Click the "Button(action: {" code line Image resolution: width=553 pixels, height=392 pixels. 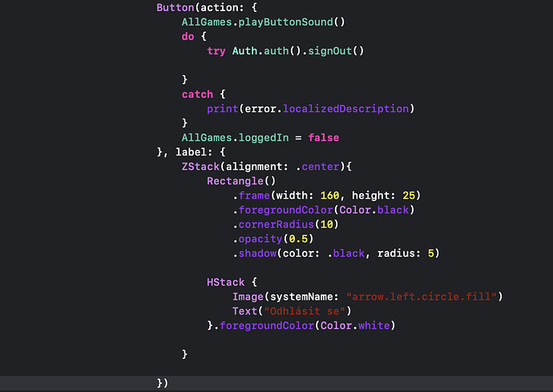pos(207,8)
